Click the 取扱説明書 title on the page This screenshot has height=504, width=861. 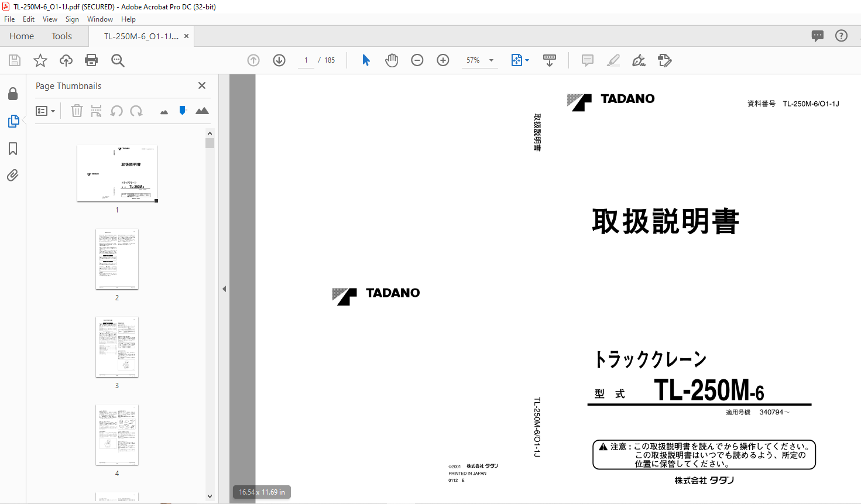coord(666,221)
